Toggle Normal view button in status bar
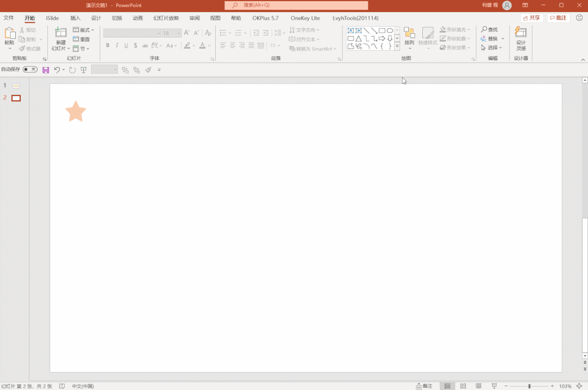This screenshot has width=588, height=390. (x=447, y=386)
